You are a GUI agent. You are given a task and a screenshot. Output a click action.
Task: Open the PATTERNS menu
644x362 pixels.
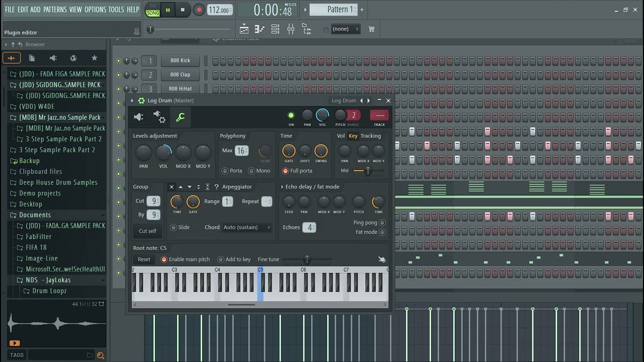(55, 10)
